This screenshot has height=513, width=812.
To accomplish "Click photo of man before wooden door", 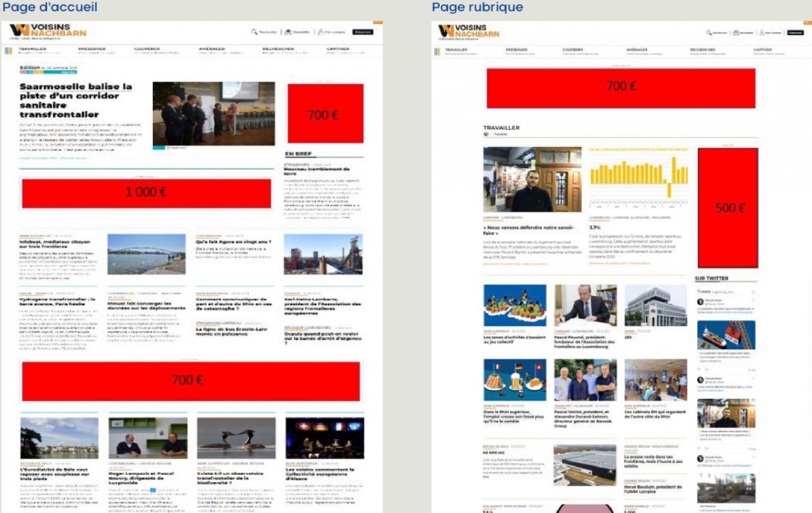I will click(x=533, y=180).
